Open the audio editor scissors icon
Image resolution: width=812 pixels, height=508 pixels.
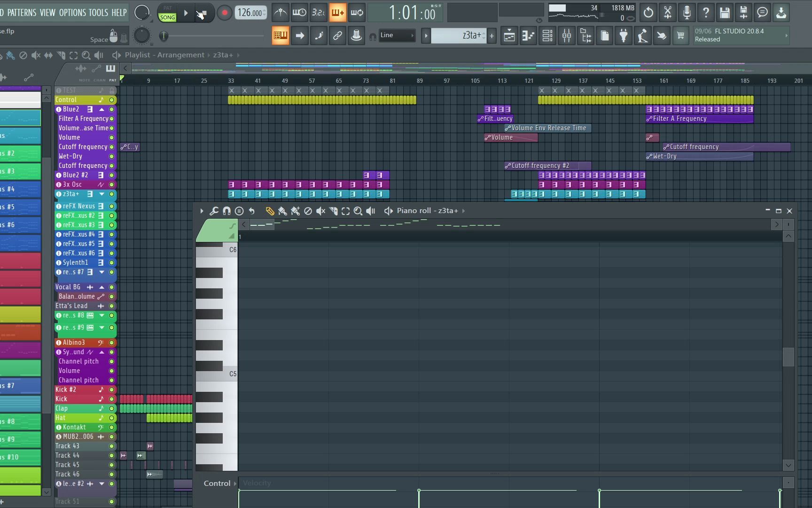tap(668, 13)
